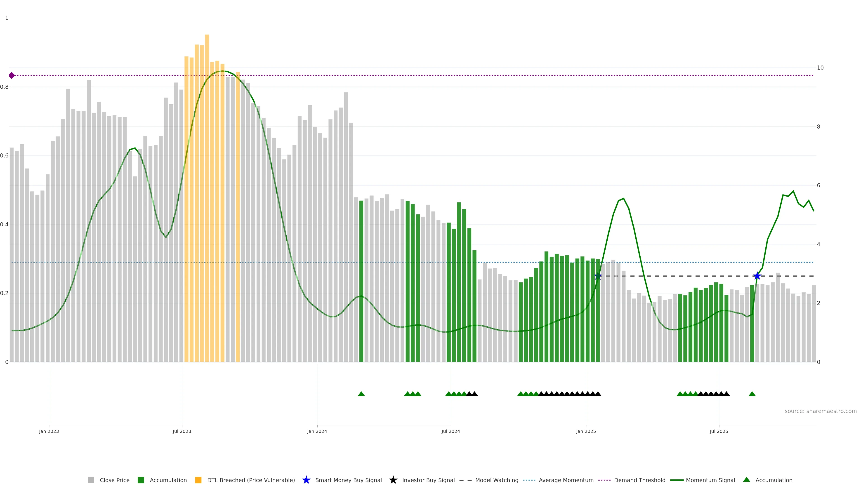Toggle the Model Watching legend entry
The width and height of the screenshot is (868, 488).
[496, 480]
